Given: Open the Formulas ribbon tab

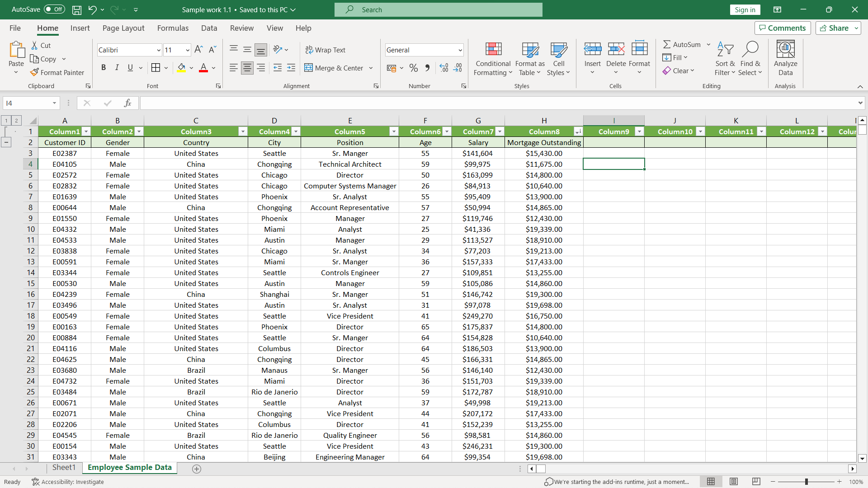Looking at the screenshot, I should (173, 28).
